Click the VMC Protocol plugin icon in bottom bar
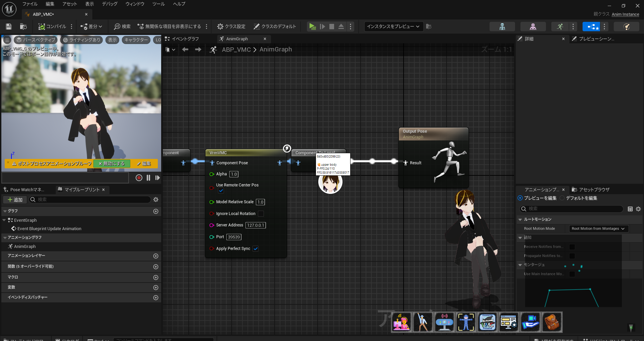Screen dimensions: 644x341 487,322
